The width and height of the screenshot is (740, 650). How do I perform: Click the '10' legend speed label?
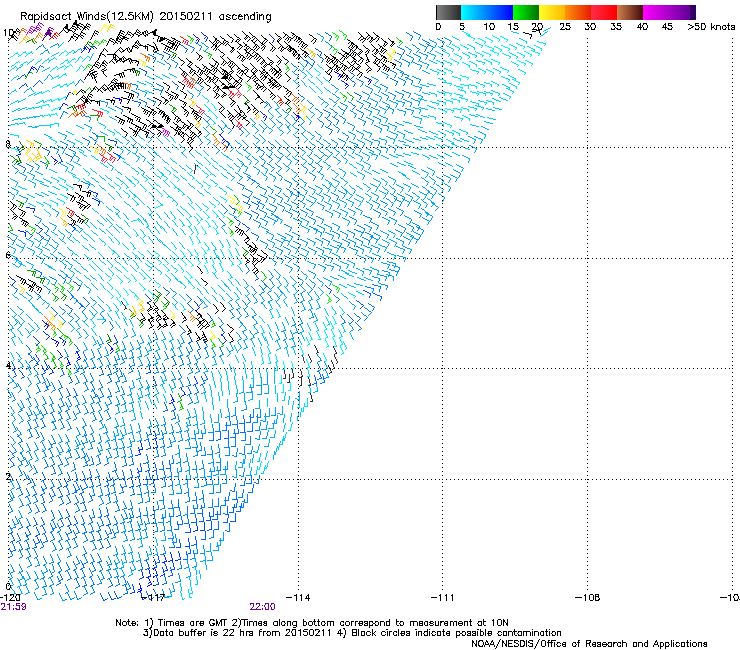point(489,27)
